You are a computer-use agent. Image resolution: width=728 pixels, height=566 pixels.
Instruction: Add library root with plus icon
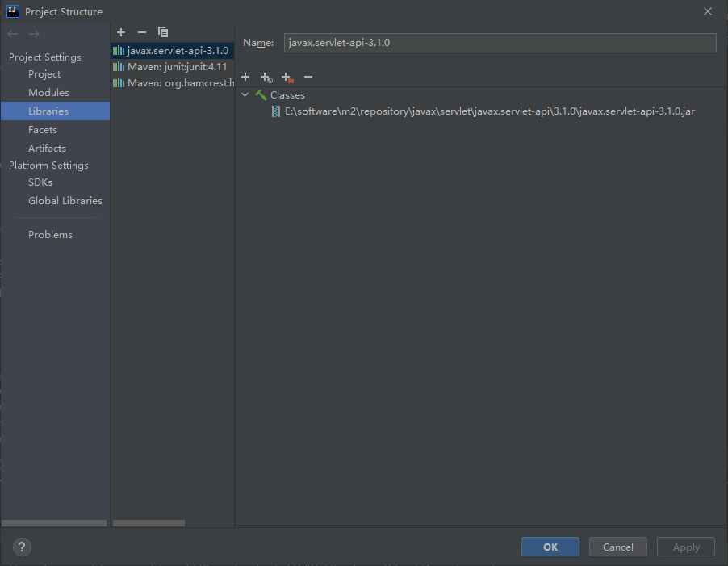coord(245,77)
